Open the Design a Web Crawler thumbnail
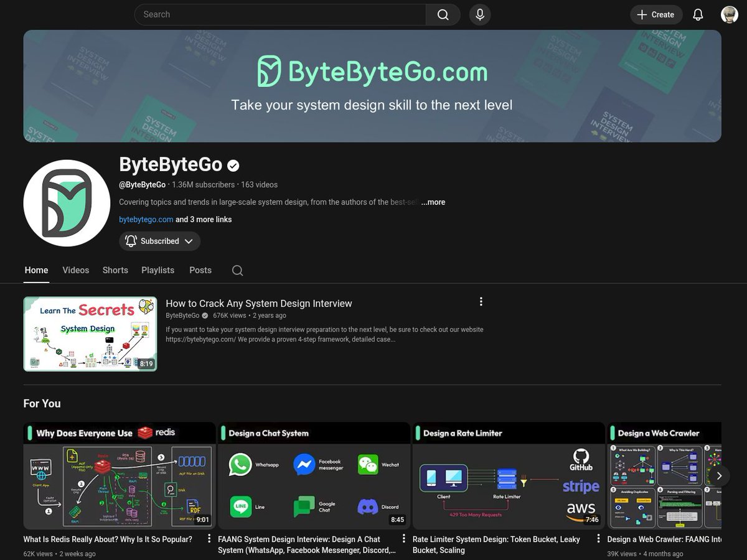 point(664,476)
